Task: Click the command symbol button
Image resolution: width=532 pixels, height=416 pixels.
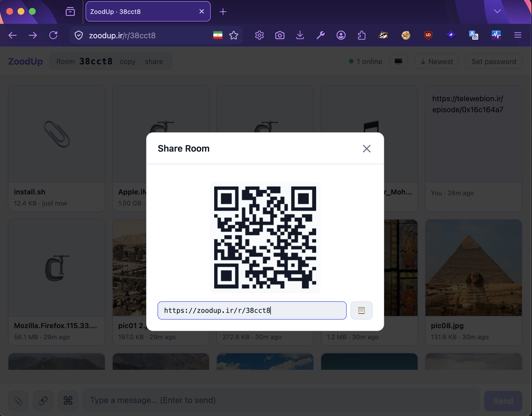Action: tap(68, 401)
